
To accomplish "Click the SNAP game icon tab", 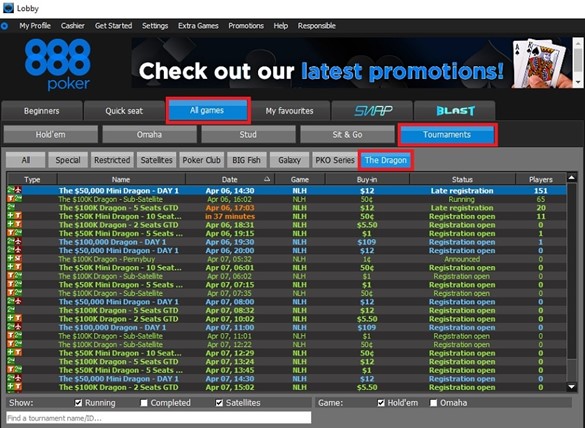I will coord(373,111).
